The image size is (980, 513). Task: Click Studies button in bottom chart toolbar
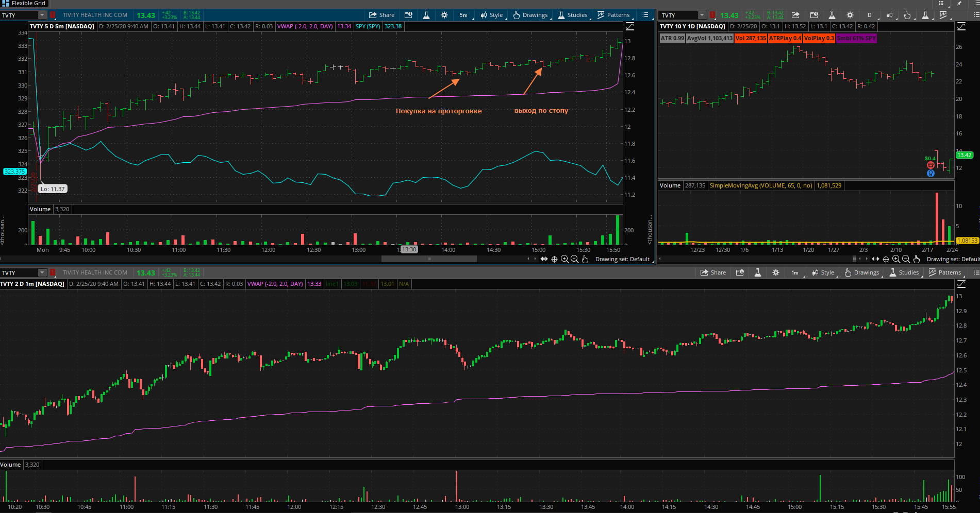pos(904,272)
